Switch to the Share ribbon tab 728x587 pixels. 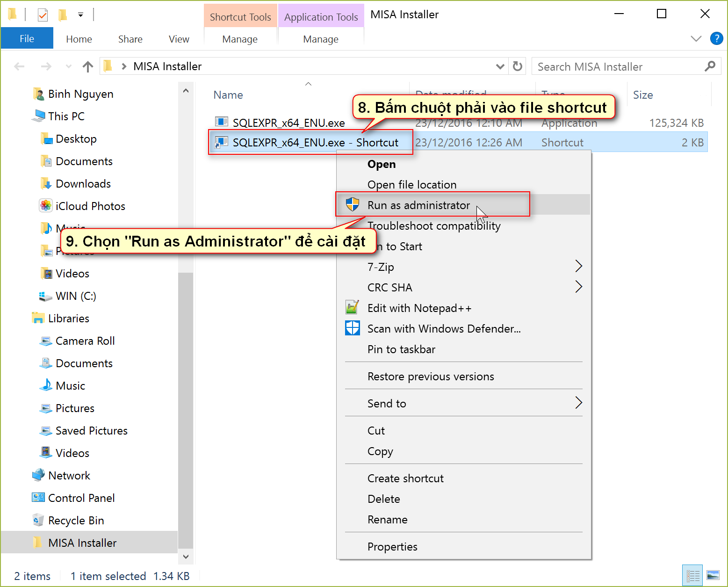(130, 39)
